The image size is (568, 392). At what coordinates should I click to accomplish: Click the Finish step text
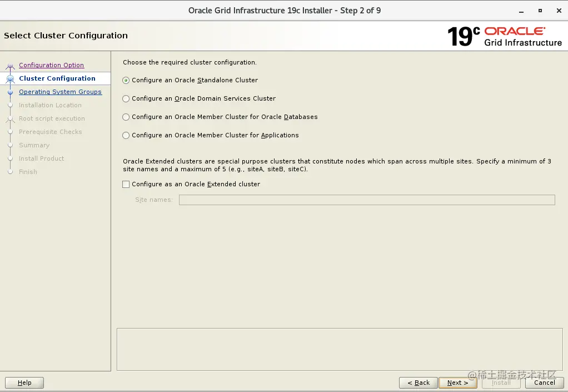tap(28, 172)
